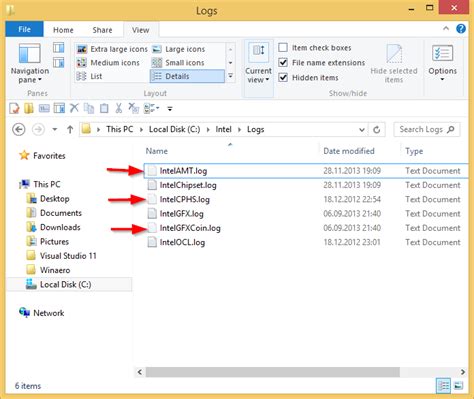Screen dimensions: 474x399
Task: Open Visual Studio 11 folder in navigation pane
Action: point(61,256)
